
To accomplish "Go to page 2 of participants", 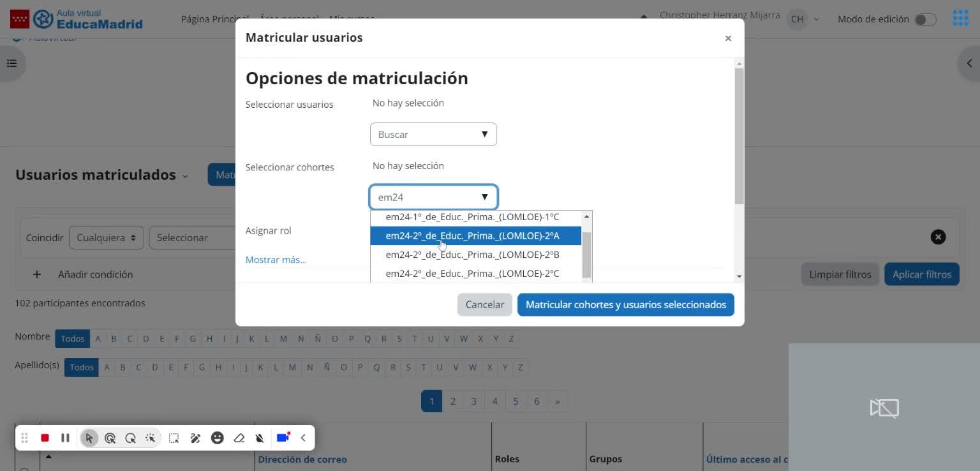I will (x=453, y=401).
